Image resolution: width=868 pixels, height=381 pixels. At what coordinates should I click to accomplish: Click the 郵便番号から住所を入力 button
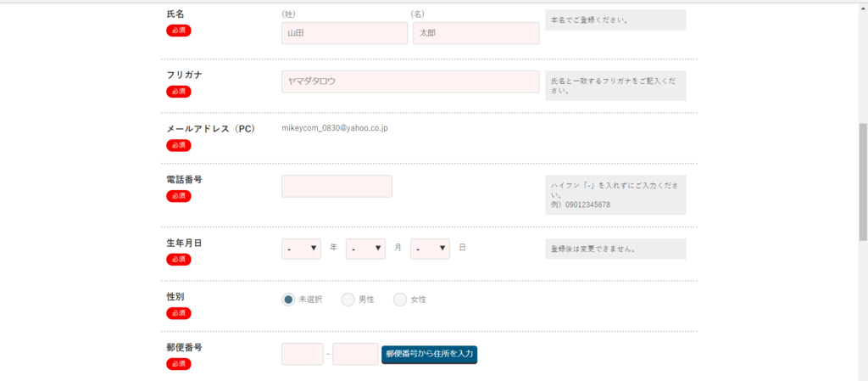429,354
